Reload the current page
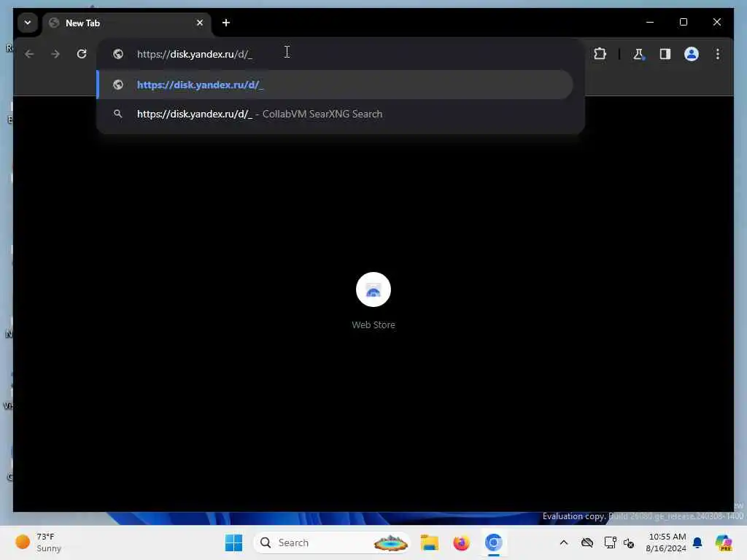This screenshot has width=747, height=560. click(x=82, y=54)
